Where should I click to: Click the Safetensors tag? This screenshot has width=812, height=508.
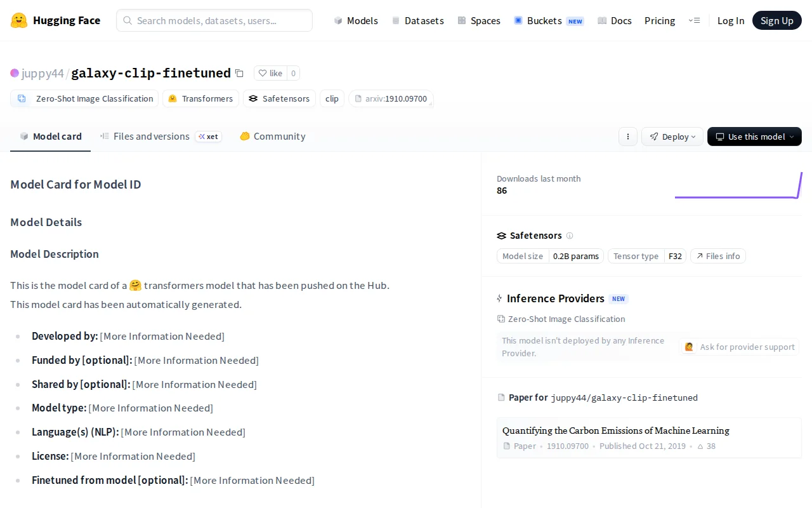click(279, 98)
